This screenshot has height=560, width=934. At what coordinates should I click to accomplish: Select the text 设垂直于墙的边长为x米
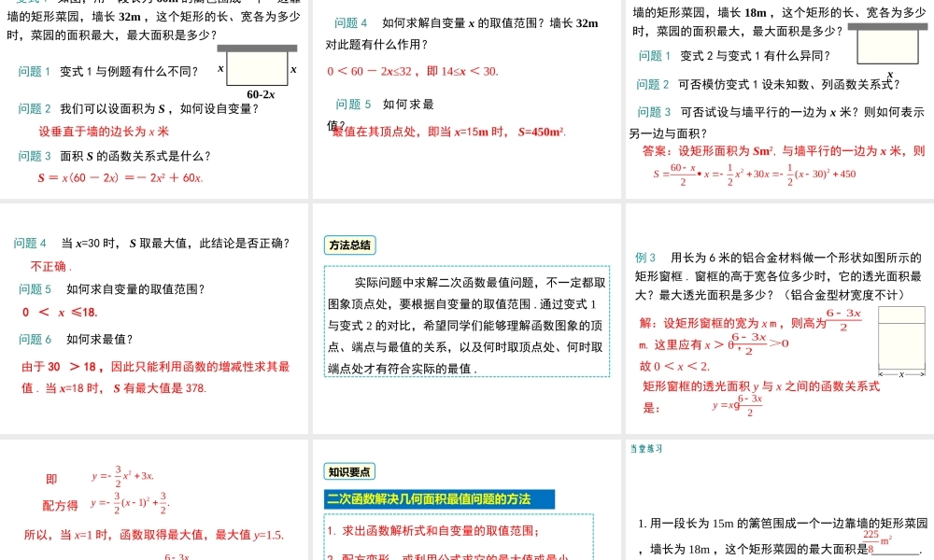(104, 132)
